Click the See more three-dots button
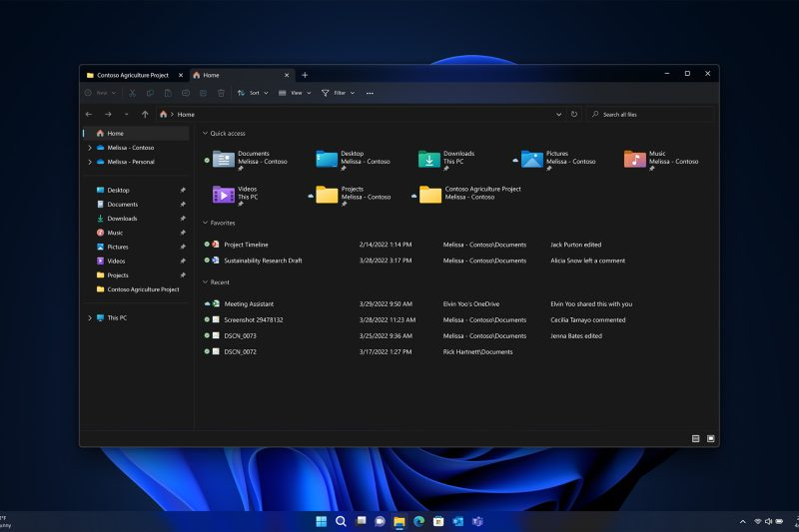Viewport: 799px width, 532px height. 370,93
